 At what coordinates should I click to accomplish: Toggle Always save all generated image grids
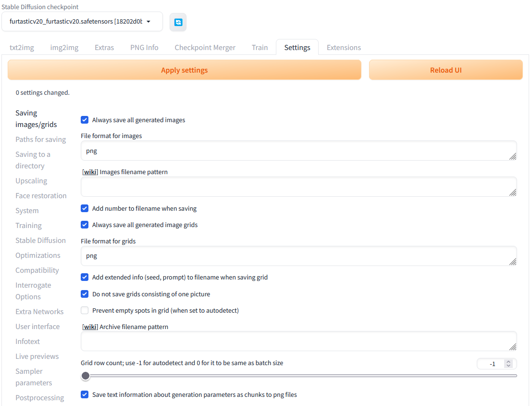click(85, 225)
